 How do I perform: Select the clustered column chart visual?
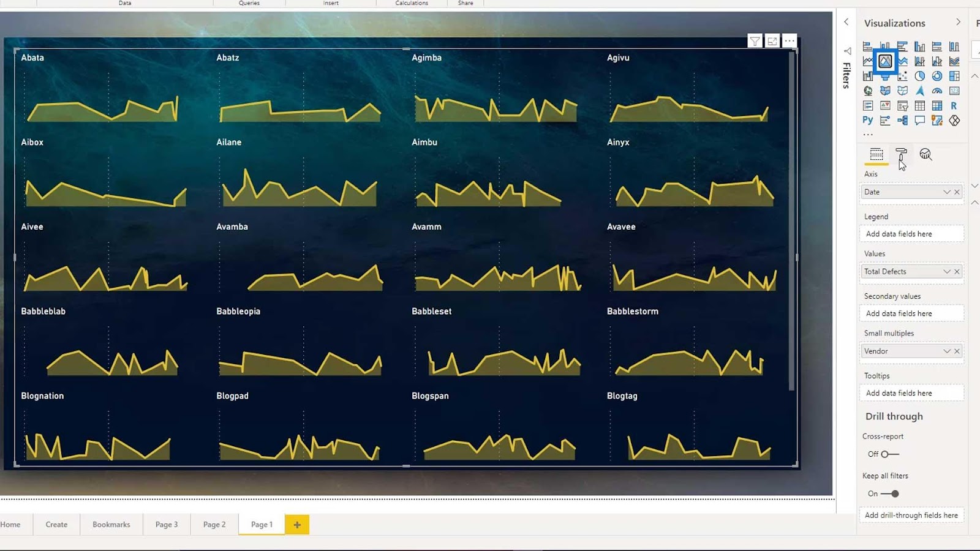[919, 47]
